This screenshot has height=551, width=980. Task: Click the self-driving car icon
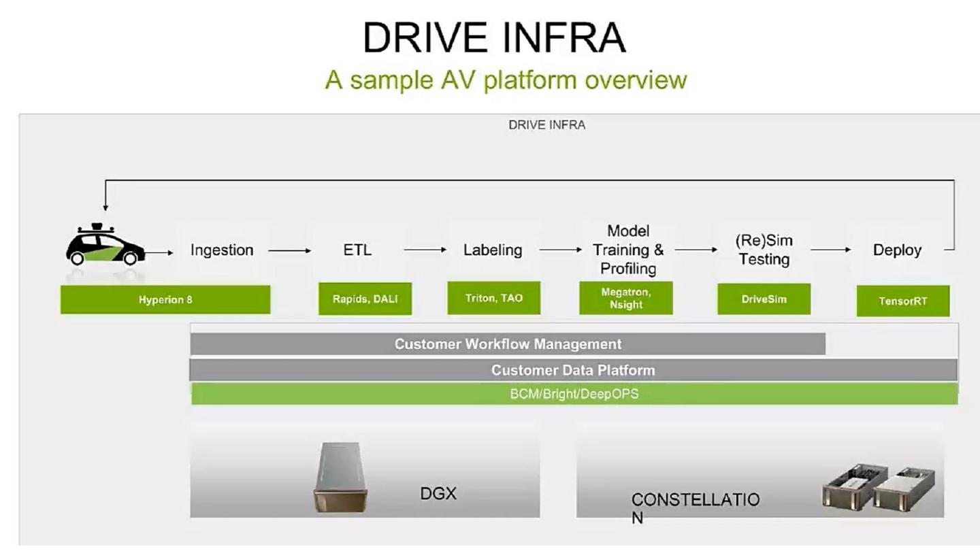point(105,244)
